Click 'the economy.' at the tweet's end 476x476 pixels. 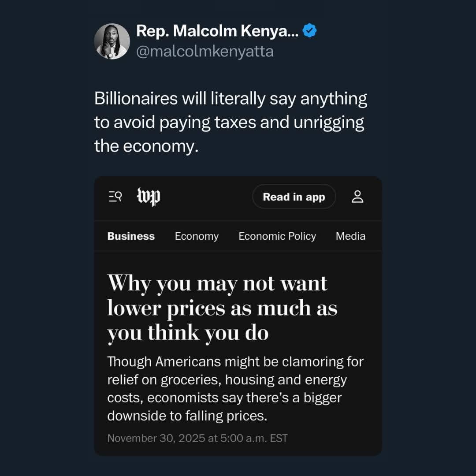(145, 146)
